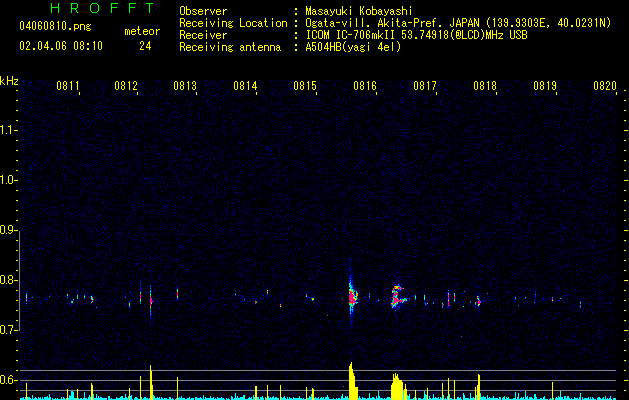Click the 0812 time marker
This screenshot has height=400, width=629.
coord(126,85)
